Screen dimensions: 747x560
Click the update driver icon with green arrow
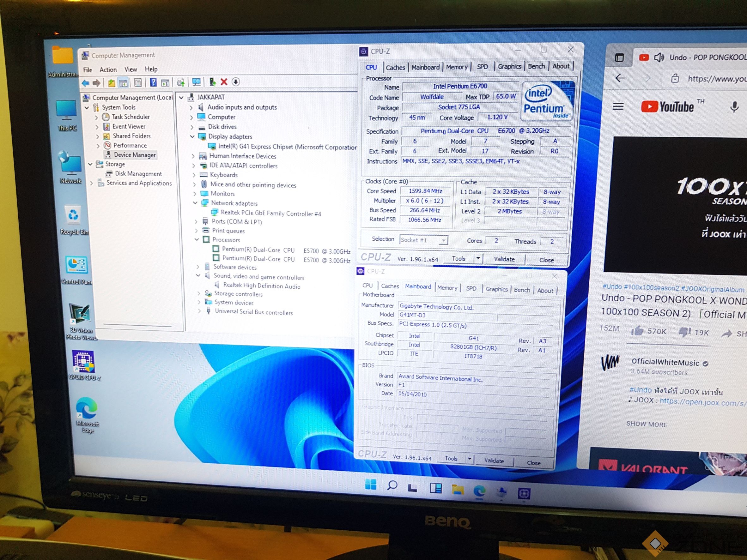point(212,82)
